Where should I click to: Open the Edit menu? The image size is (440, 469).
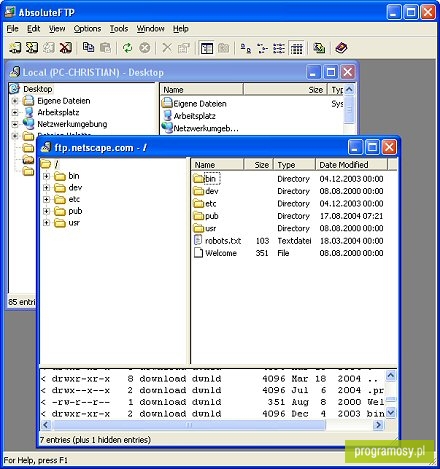pos(34,29)
